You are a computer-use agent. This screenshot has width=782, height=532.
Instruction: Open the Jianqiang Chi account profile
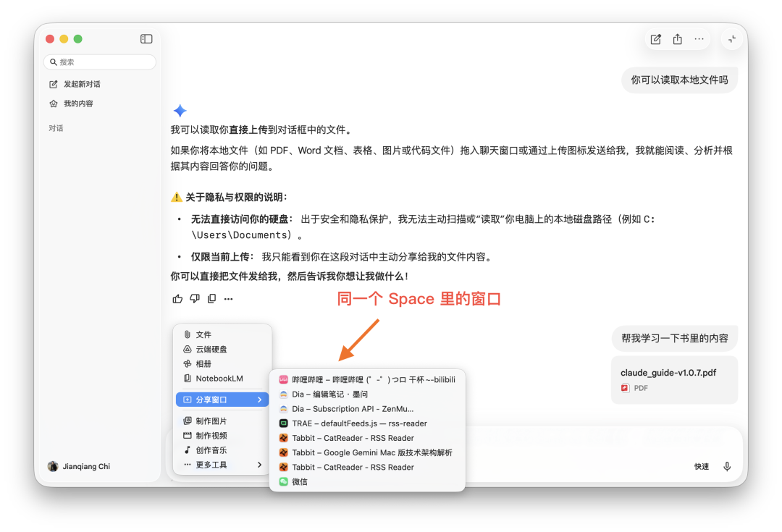79,466
